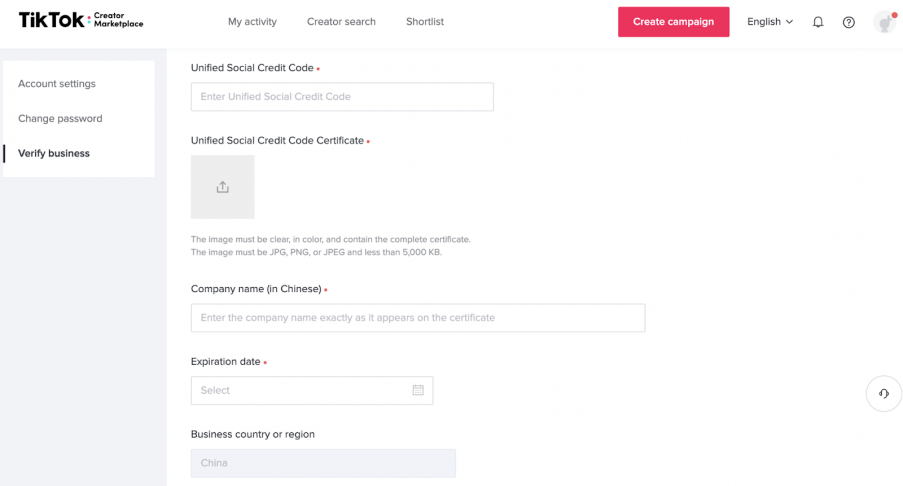The height and width of the screenshot is (486, 903).
Task: Select Change password in the sidebar
Action: point(60,119)
